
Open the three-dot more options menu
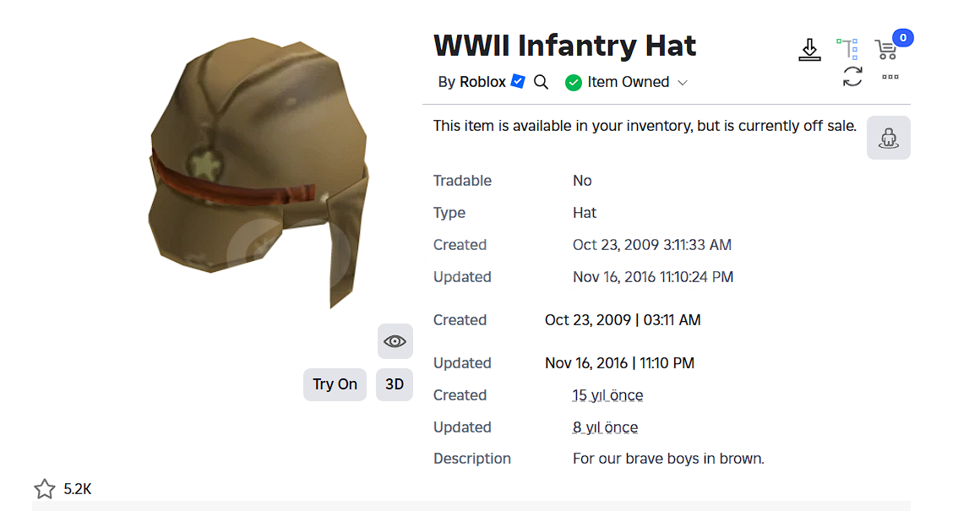click(x=890, y=77)
